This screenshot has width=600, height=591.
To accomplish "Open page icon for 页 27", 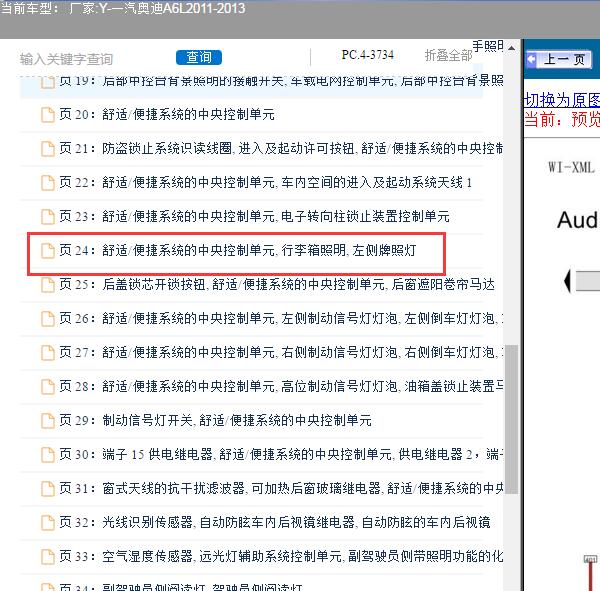I will pos(48,353).
